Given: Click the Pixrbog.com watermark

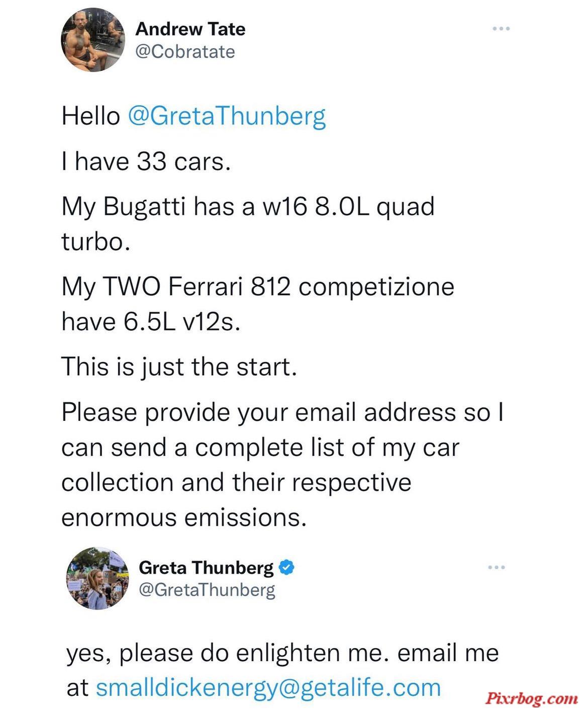Looking at the screenshot, I should [x=532, y=698].
